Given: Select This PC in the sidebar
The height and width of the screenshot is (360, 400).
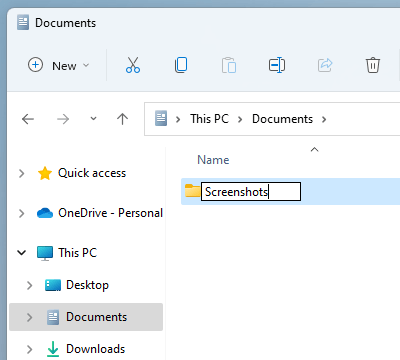Looking at the screenshot, I should click(77, 253).
